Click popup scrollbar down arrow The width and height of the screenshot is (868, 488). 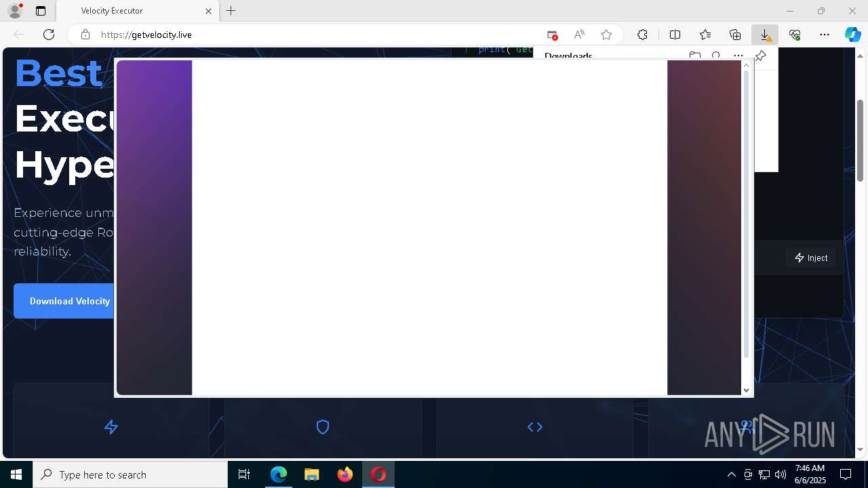747,390
